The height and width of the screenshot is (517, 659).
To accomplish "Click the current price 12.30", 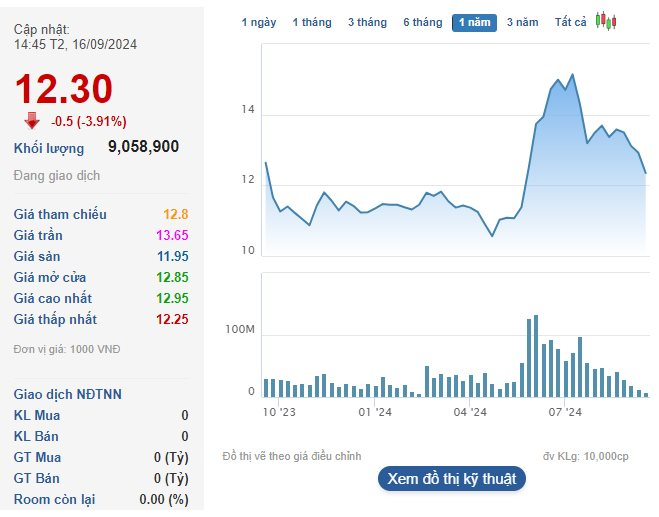I will (x=63, y=90).
